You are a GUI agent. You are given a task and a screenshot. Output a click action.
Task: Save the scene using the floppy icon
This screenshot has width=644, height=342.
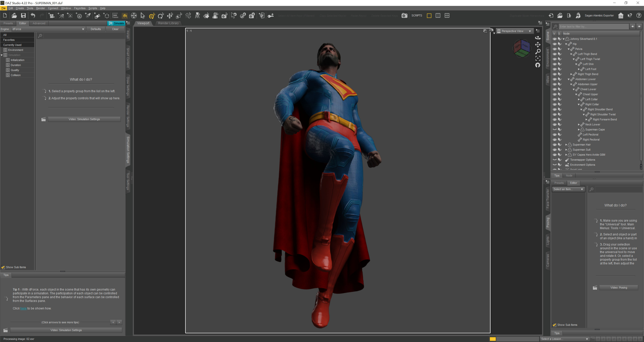click(23, 15)
